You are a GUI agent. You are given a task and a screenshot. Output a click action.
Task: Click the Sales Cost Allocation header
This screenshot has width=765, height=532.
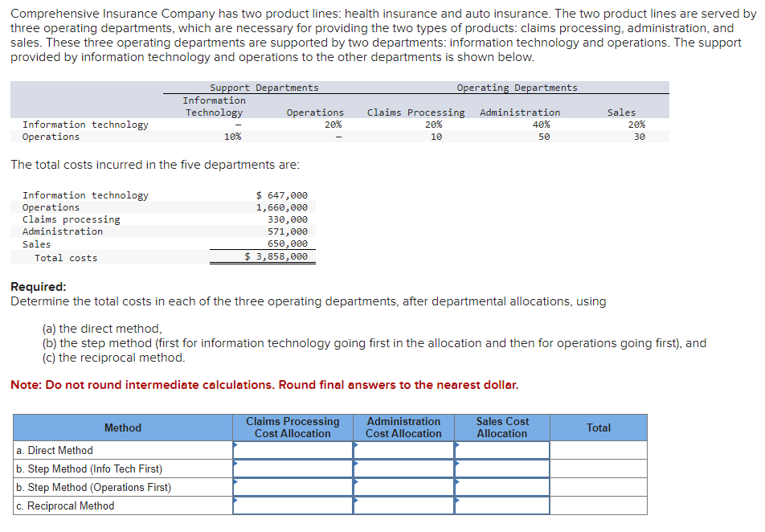501,428
